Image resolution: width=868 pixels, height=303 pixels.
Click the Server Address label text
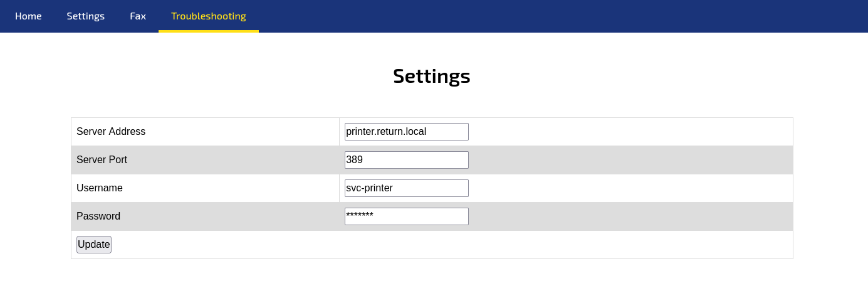click(111, 132)
